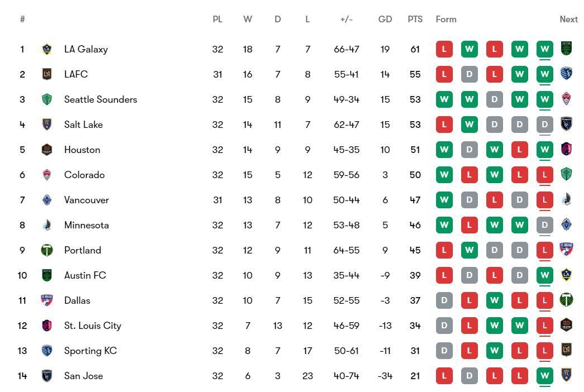584x392 pixels.
Task: Click the Vancouver team crest icon
Action: 47,200
